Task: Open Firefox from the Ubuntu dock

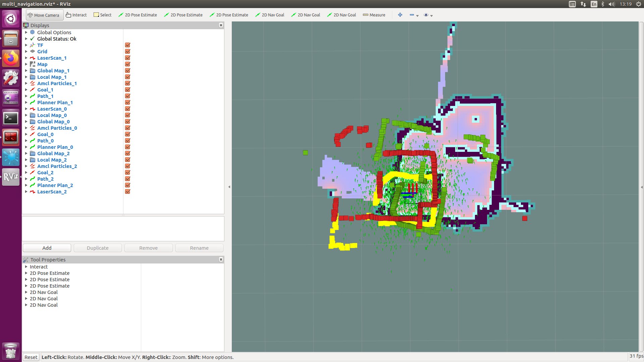Action: (11, 59)
